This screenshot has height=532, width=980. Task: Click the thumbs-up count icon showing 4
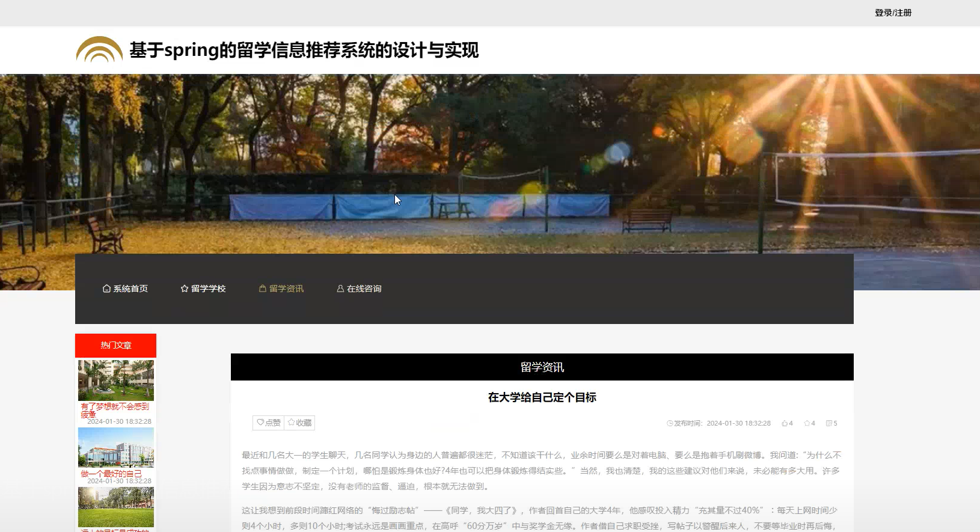(x=785, y=423)
